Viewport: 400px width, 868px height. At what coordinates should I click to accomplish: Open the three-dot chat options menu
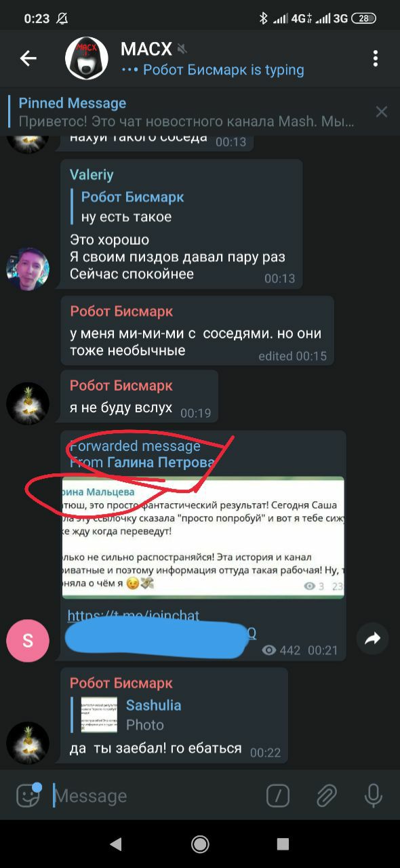(375, 58)
